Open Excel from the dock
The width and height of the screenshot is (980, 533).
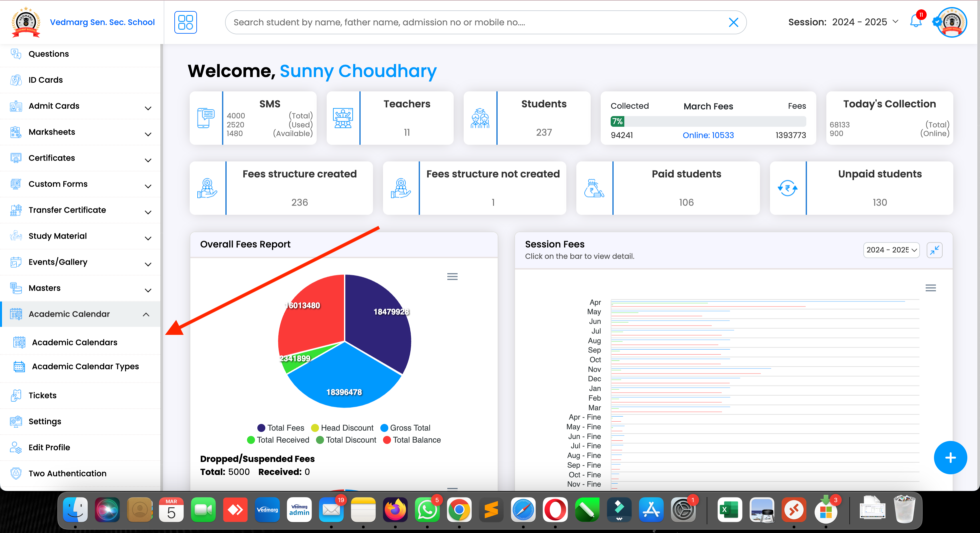[729, 510]
